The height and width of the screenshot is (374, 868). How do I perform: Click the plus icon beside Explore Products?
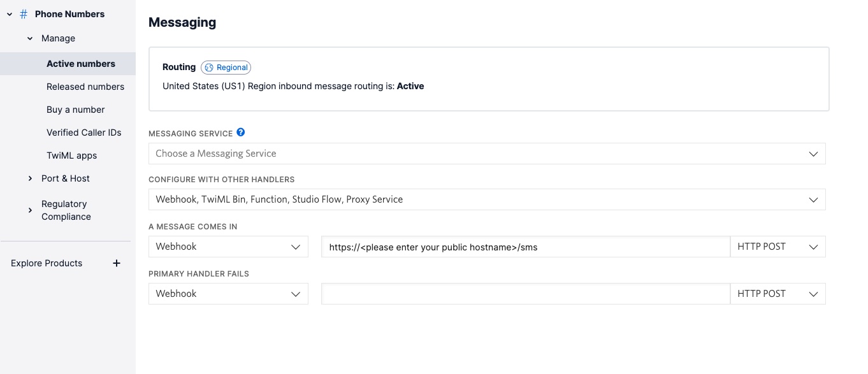pyautogui.click(x=117, y=263)
